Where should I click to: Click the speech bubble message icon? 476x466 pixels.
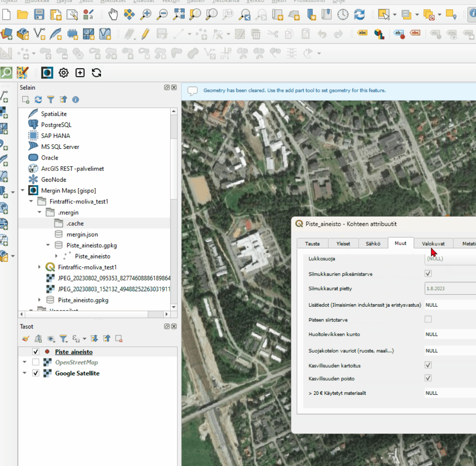coord(192,91)
